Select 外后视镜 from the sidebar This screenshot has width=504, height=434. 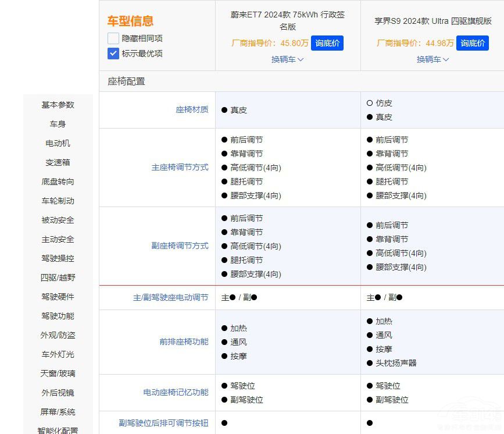57,392
